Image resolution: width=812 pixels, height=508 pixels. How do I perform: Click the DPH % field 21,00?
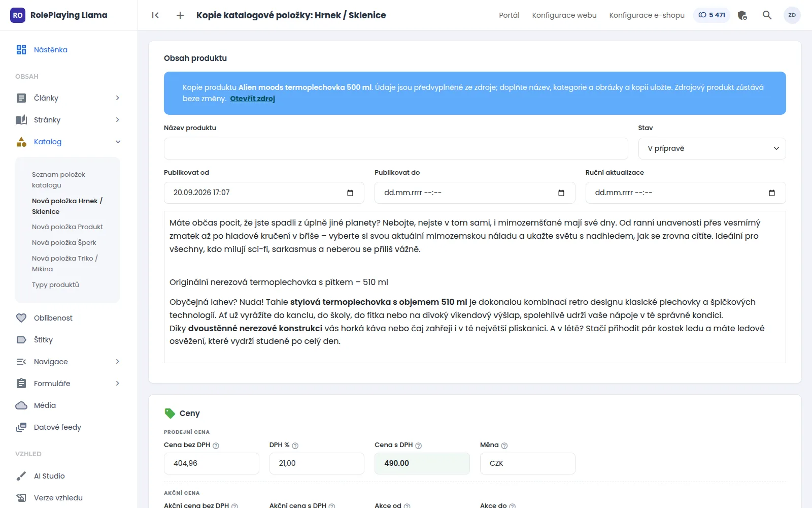coord(317,463)
